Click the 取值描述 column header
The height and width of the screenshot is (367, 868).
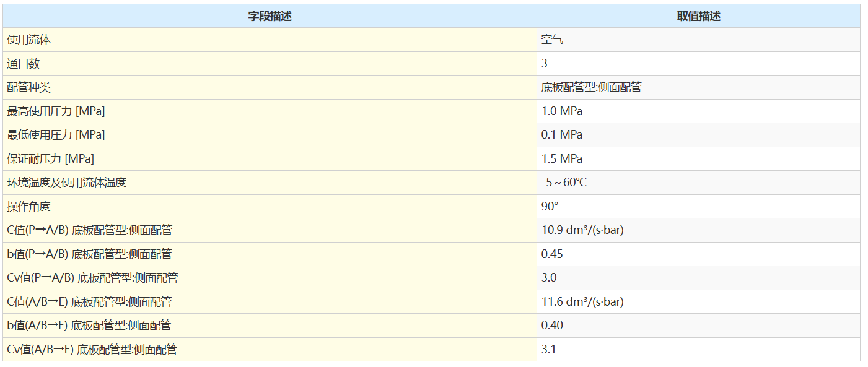click(698, 17)
